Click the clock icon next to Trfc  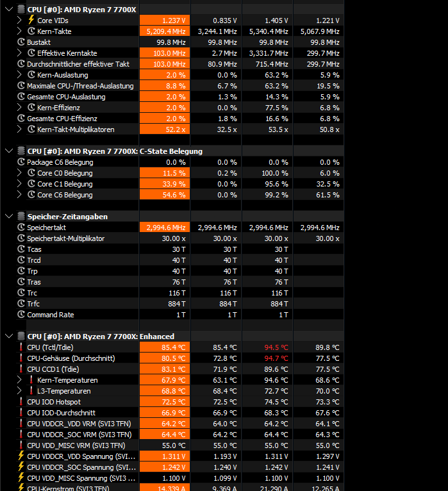click(x=21, y=303)
